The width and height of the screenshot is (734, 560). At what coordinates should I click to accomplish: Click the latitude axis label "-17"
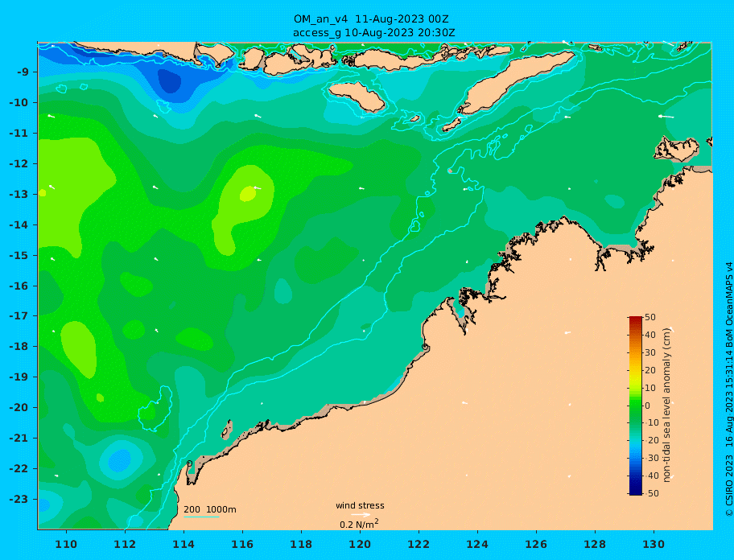coord(19,315)
